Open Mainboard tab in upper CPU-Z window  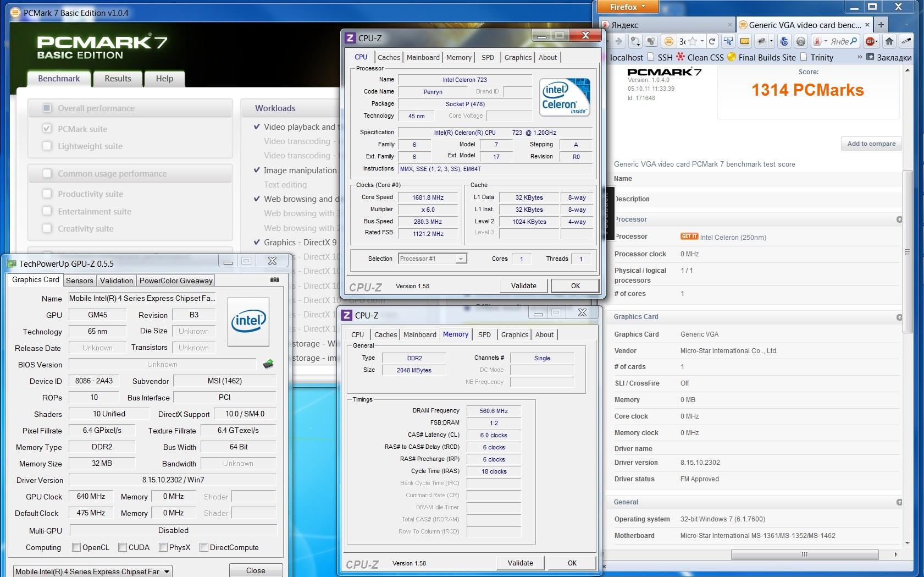click(423, 57)
